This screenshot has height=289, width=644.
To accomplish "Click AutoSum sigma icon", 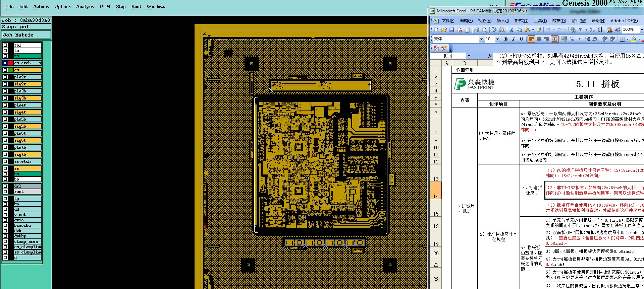I will point(581,30).
